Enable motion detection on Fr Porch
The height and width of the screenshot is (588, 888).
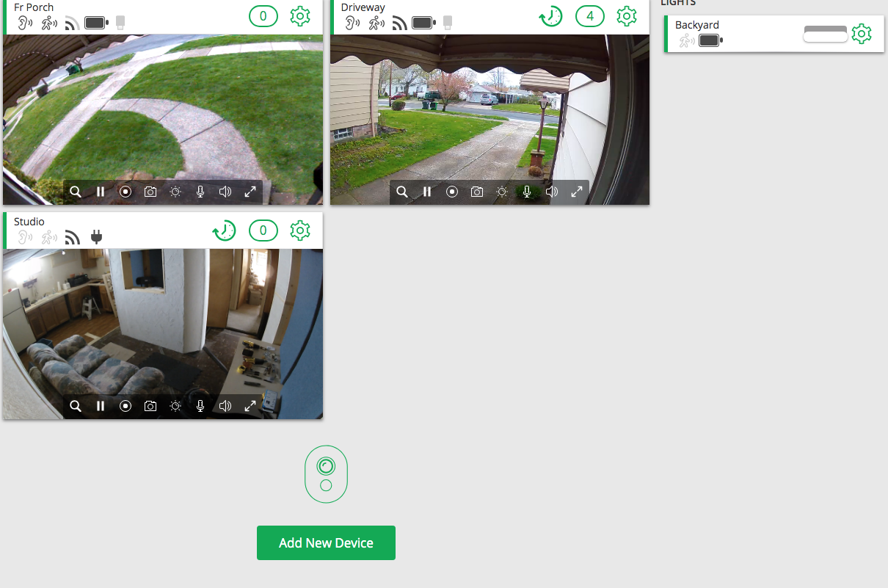(48, 22)
